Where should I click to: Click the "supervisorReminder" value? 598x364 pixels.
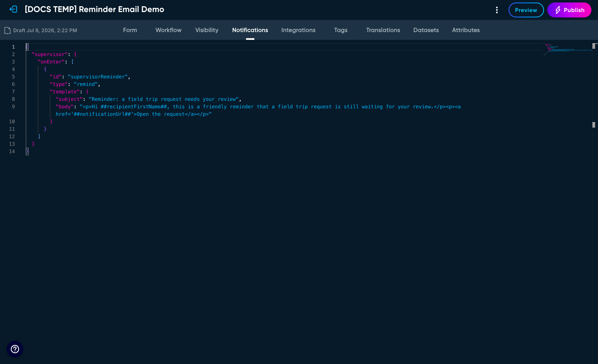[x=98, y=77]
